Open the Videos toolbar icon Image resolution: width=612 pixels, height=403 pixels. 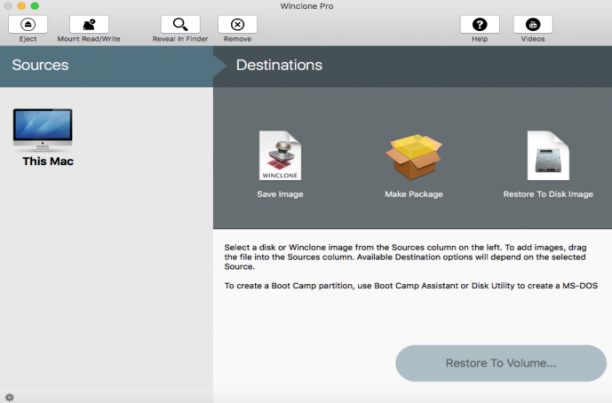[x=533, y=25]
